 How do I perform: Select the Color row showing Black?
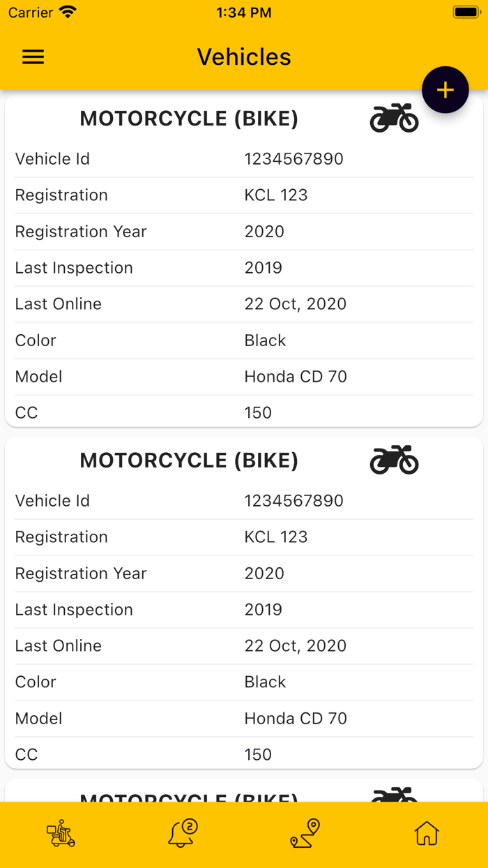pyautogui.click(x=244, y=340)
